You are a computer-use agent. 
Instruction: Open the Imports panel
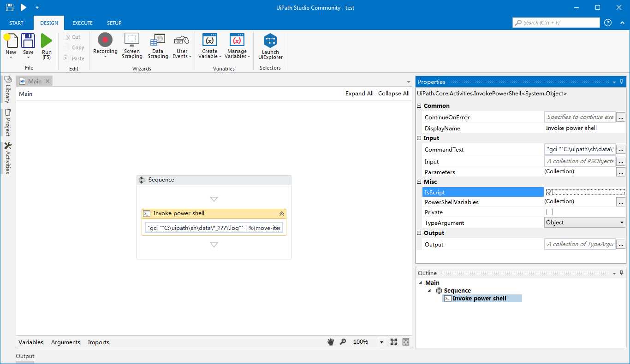click(x=98, y=342)
